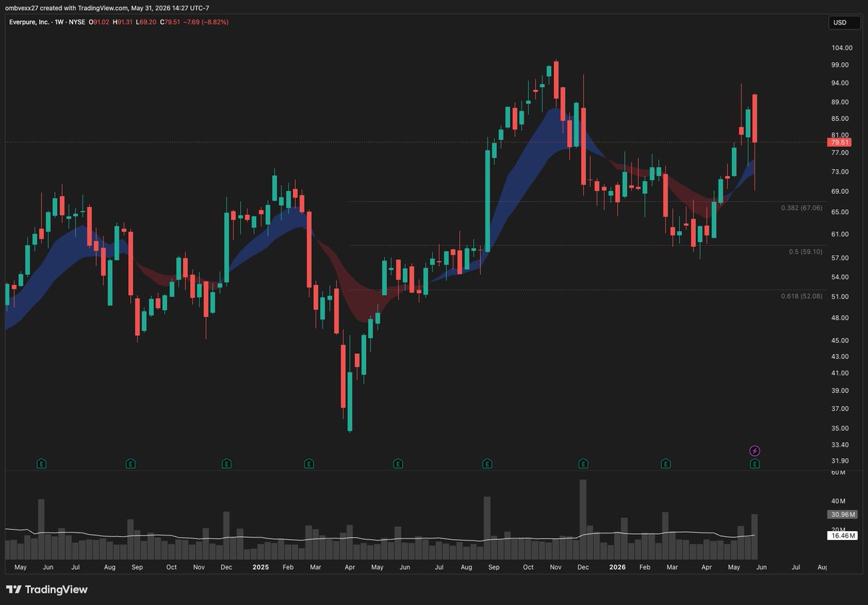
Task: Click the Aug label at far right of time axis
Action: click(822, 568)
